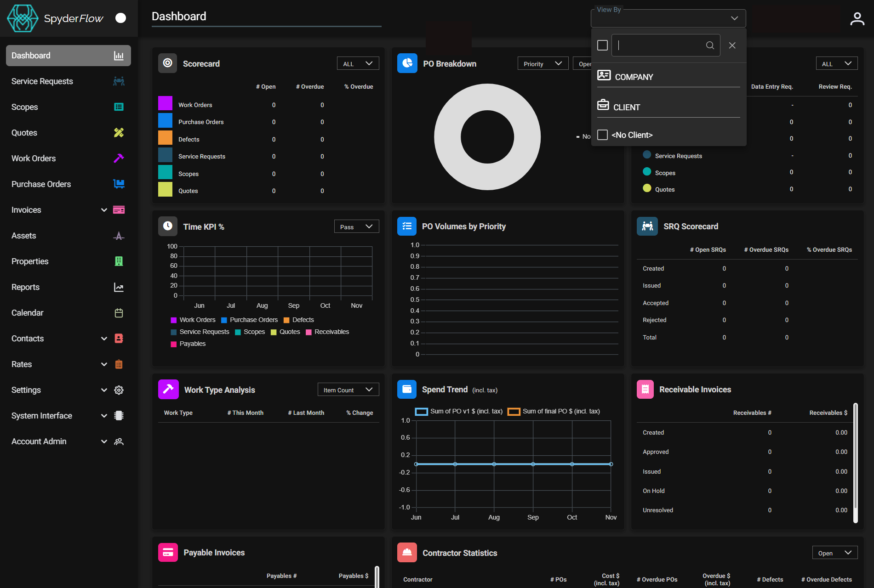Click the search magnifier in View By panel
The height and width of the screenshot is (588, 874).
coord(709,45)
